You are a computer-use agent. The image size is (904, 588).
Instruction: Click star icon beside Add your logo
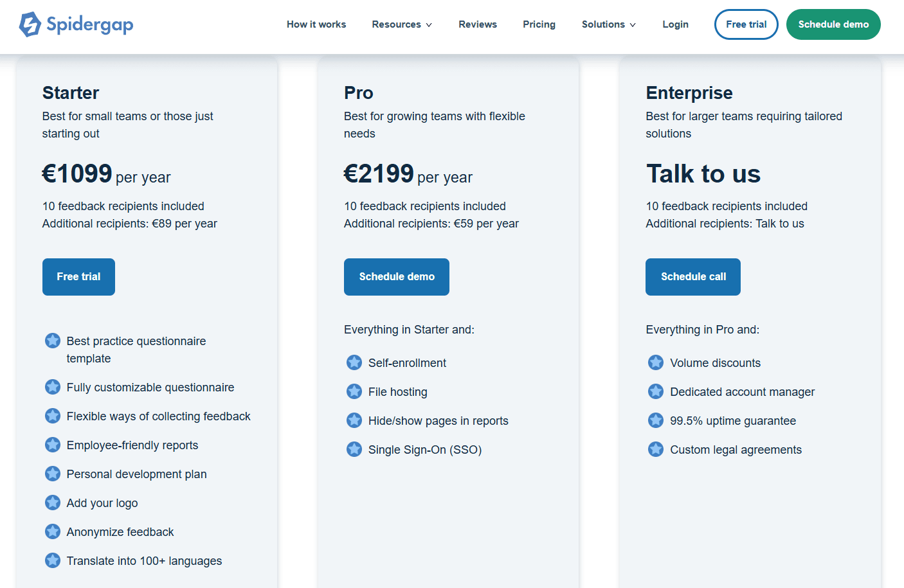(x=53, y=503)
